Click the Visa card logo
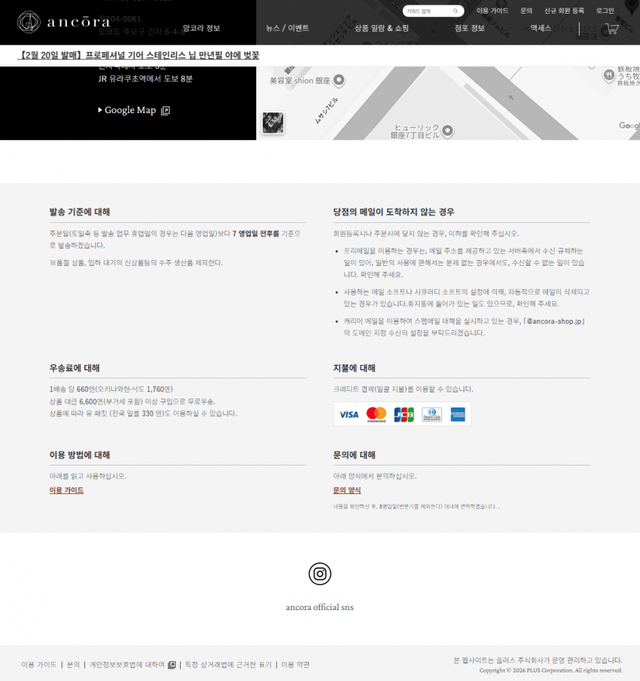This screenshot has height=681, width=640. (x=348, y=414)
